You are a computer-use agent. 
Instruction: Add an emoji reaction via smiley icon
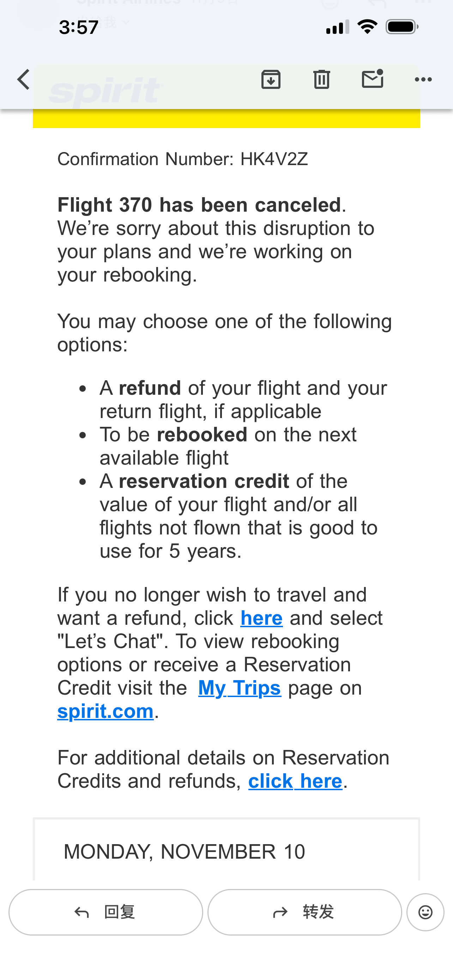[425, 912]
